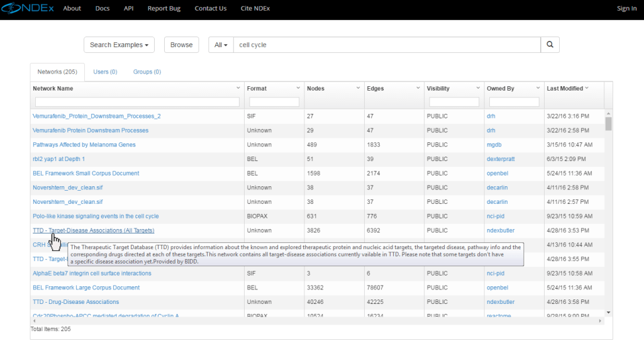The height and width of the screenshot is (353, 644).
Task: Open Novershtern_dev_clean.sif modified 2:57 PM
Action: tap(68, 202)
